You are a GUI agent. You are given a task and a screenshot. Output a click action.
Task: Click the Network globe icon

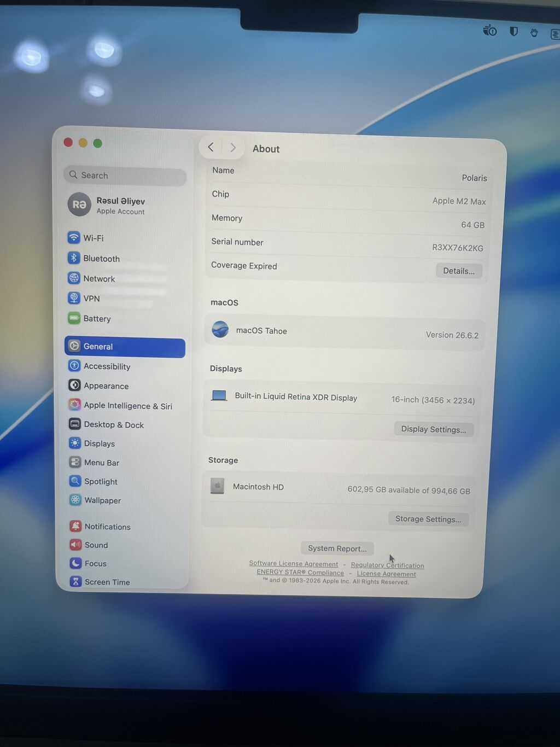tap(74, 278)
